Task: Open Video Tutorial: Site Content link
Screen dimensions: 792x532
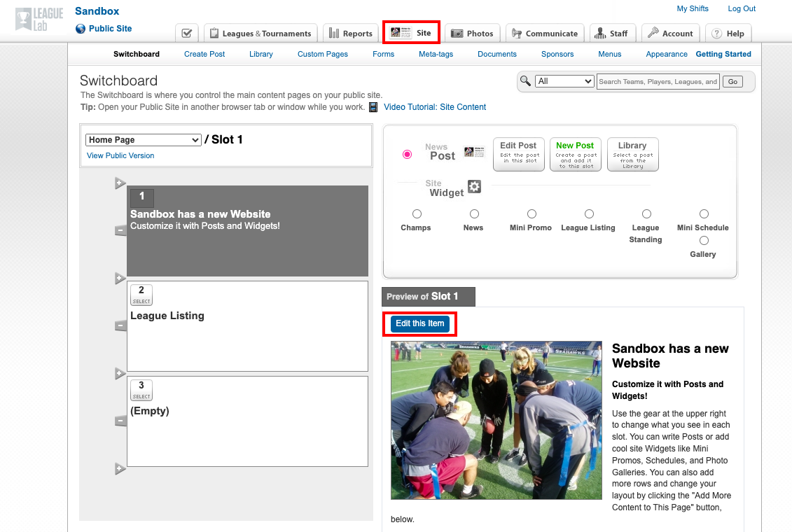Action: pos(435,107)
